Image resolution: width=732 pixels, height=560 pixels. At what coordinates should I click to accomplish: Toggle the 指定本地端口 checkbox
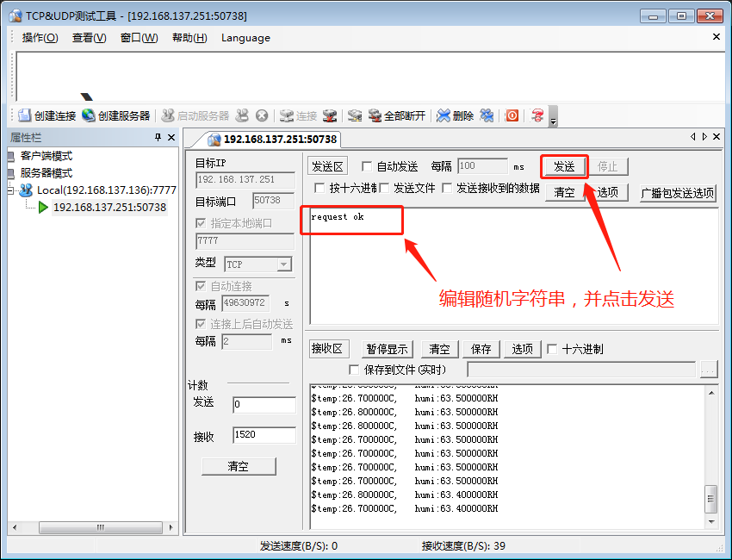(201, 223)
